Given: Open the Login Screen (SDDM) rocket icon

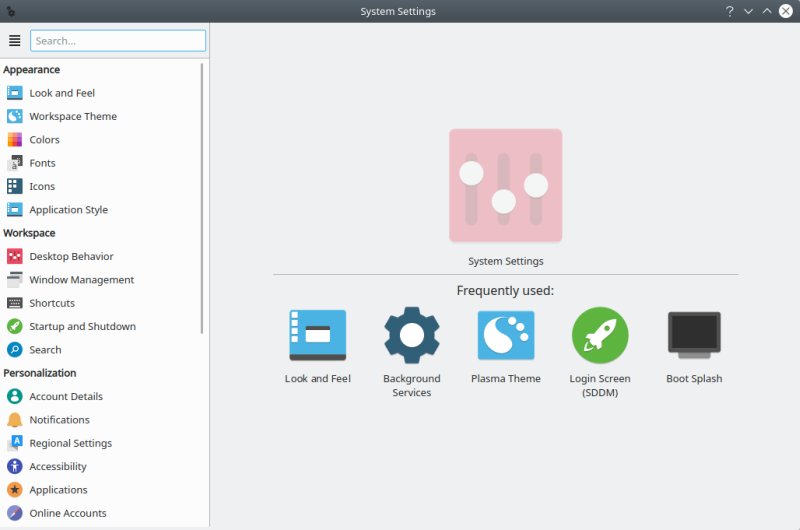Looking at the screenshot, I should (600, 335).
